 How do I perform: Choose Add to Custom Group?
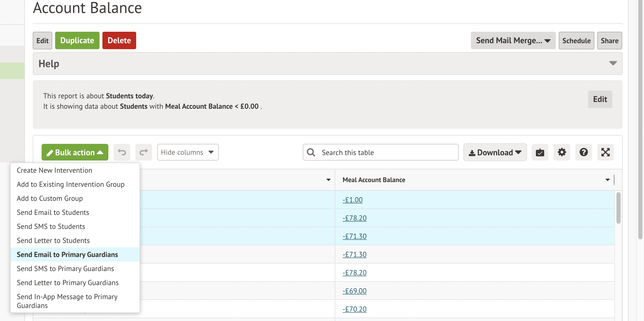click(x=50, y=198)
